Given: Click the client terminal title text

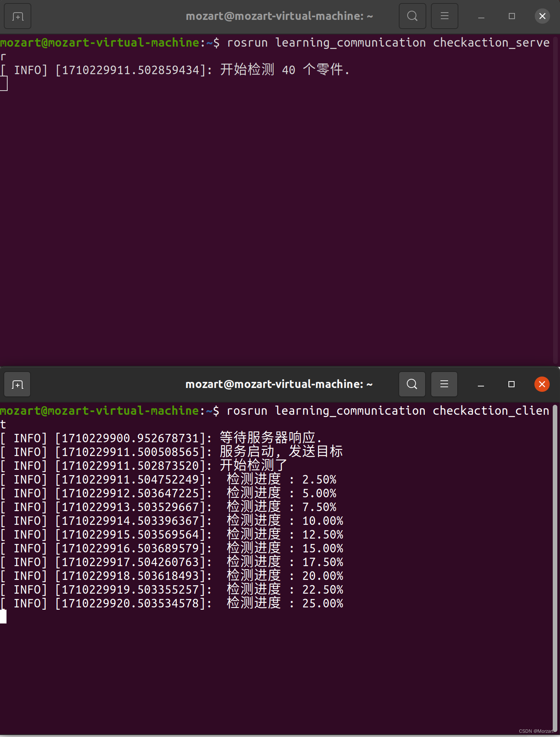Looking at the screenshot, I should [279, 384].
